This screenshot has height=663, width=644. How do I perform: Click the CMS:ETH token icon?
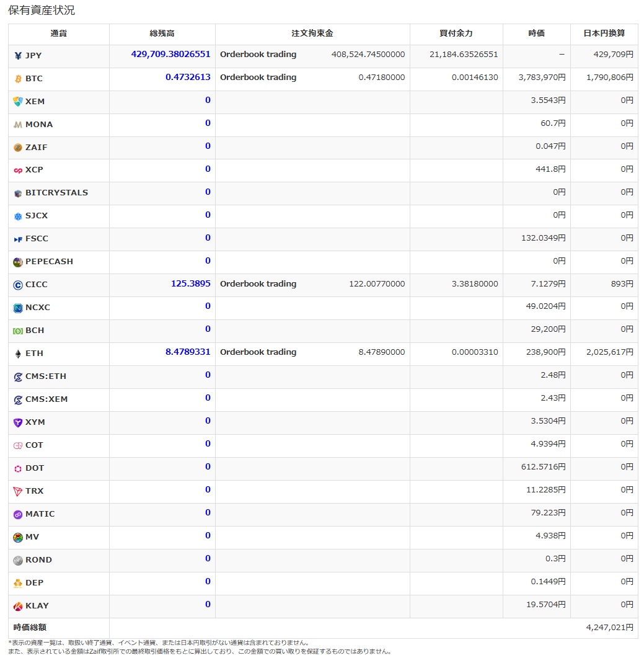18,376
